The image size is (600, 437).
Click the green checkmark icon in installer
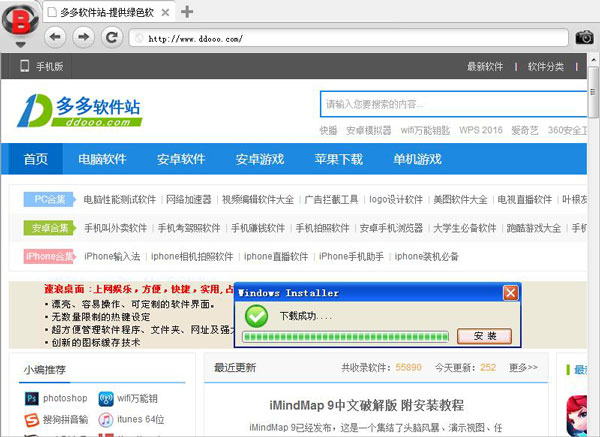(x=256, y=316)
